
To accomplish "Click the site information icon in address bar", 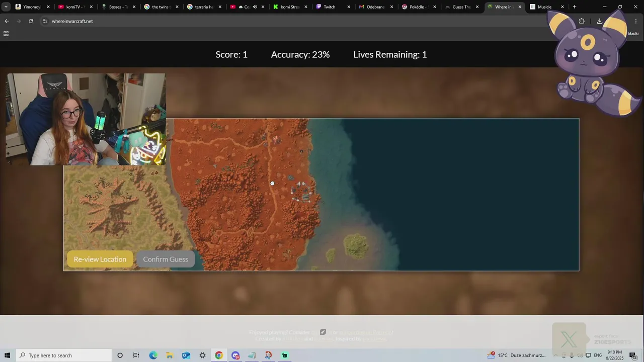I will [x=45, y=21].
